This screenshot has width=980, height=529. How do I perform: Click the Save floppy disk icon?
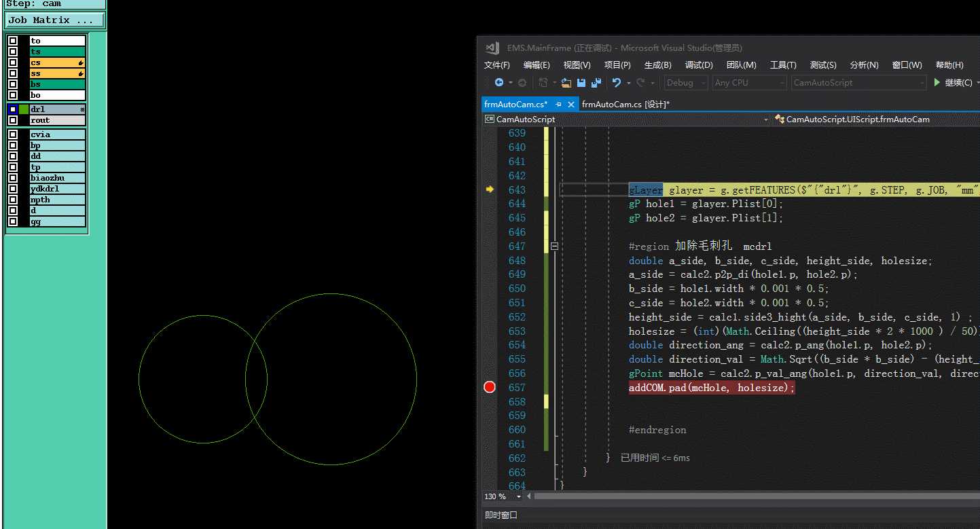[581, 83]
